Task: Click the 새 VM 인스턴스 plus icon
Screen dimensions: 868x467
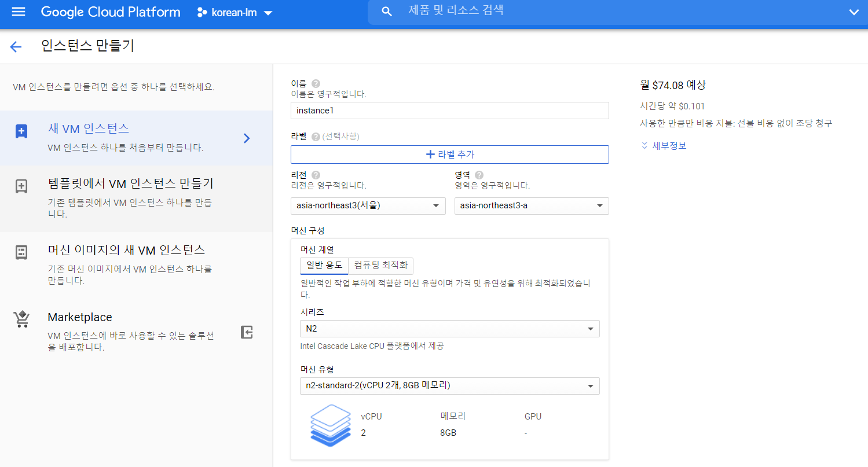Action: [x=21, y=131]
